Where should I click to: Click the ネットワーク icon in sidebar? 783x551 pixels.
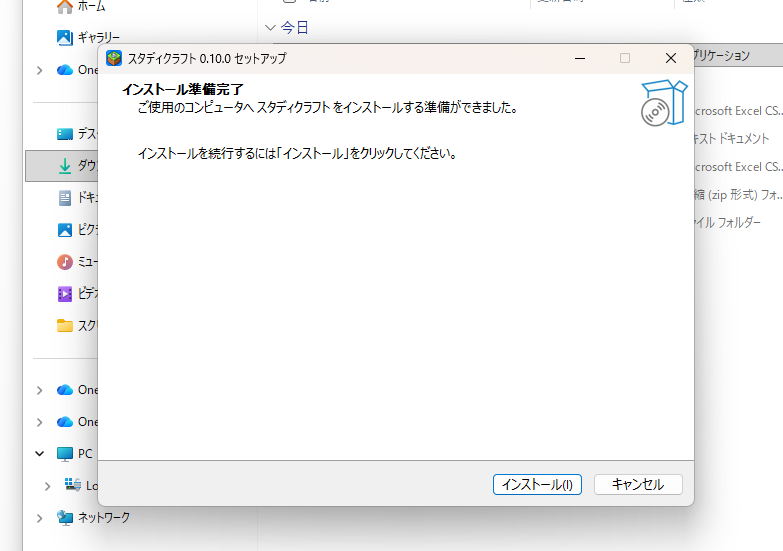(64, 518)
